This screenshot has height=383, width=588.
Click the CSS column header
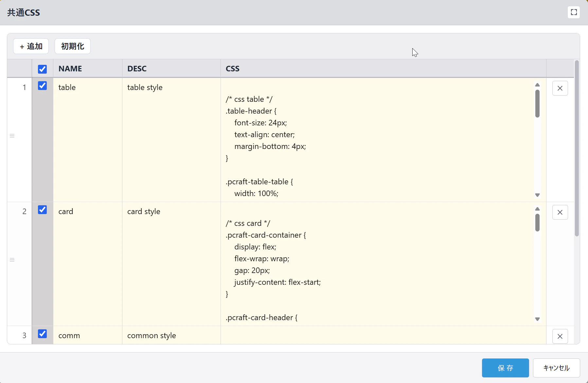[383, 68]
